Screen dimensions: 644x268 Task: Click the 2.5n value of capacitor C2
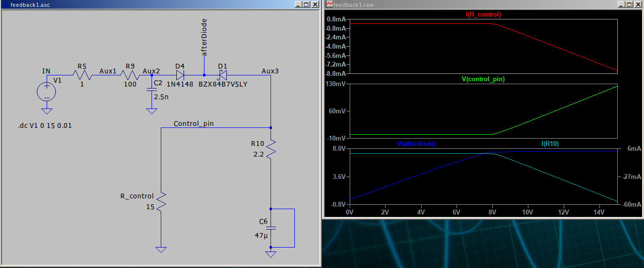[x=160, y=97]
